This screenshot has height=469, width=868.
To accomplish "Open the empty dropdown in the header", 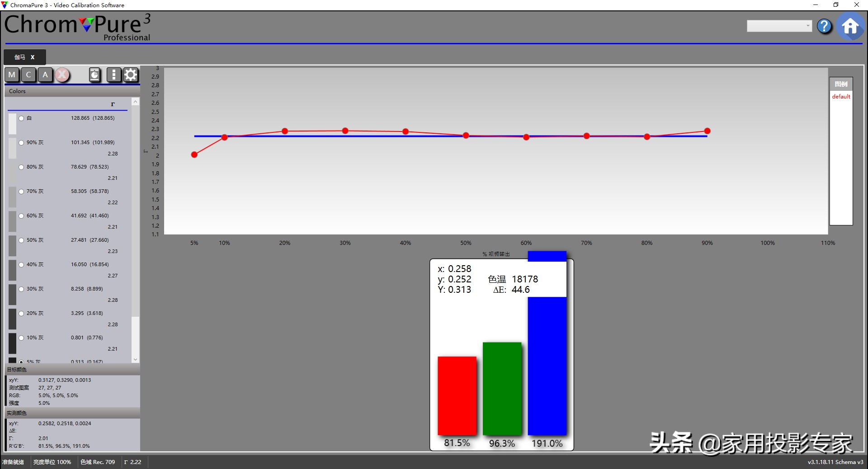I will (779, 26).
